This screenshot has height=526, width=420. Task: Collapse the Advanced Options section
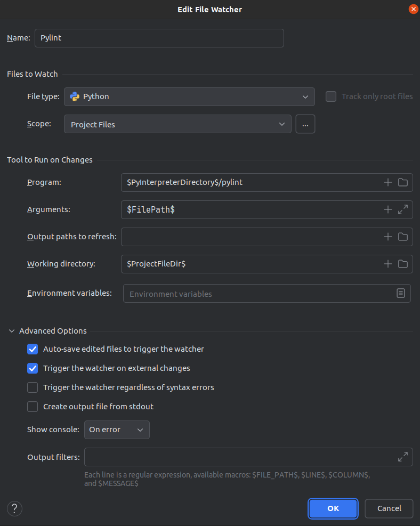pyautogui.click(x=12, y=330)
